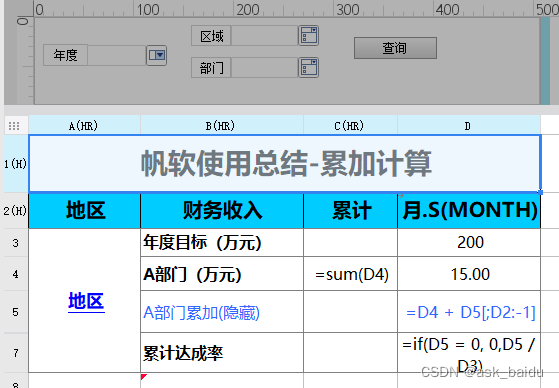The height and width of the screenshot is (388, 559).
Task: Select the =if(D5 = 0, 0,D5 / D3) cell
Action: click(469, 353)
